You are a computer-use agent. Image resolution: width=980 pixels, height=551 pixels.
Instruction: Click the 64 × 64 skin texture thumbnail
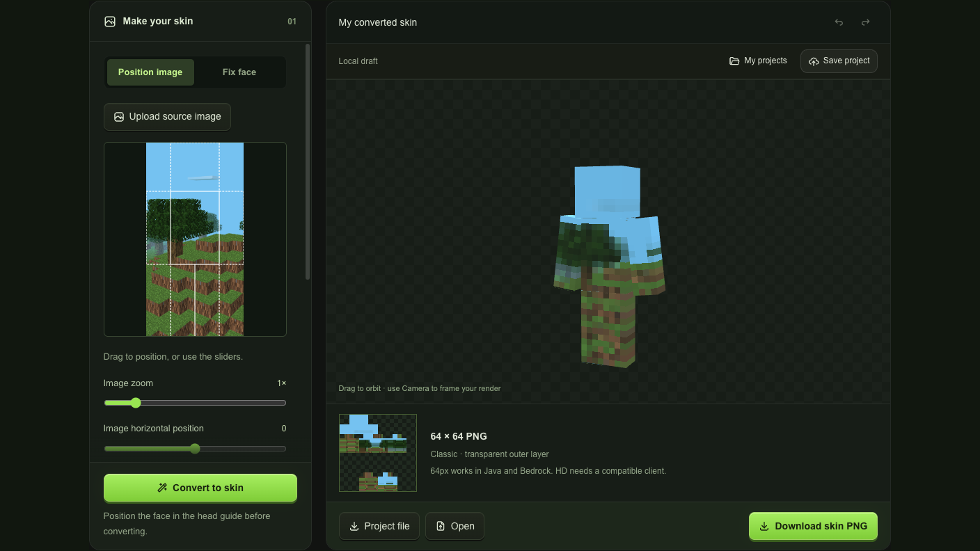[x=378, y=453]
